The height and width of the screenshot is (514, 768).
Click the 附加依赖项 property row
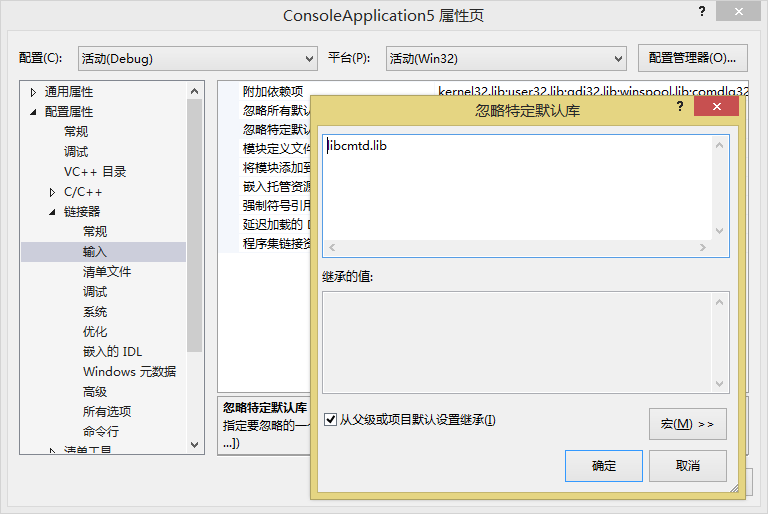click(273, 92)
